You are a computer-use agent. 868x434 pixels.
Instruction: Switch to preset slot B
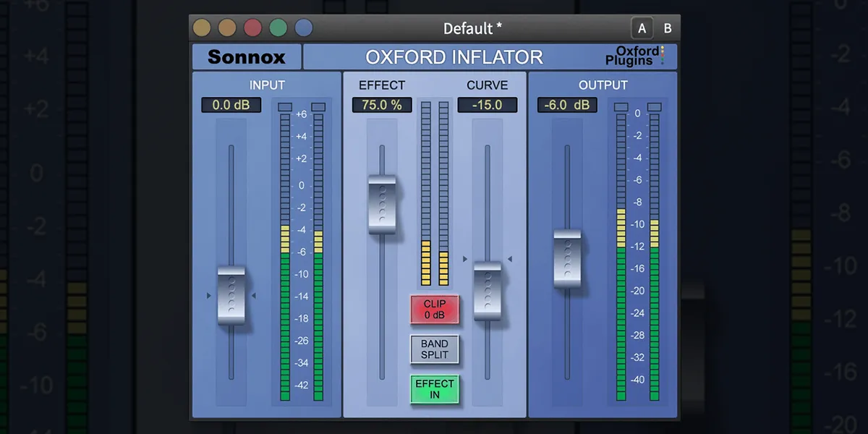[668, 27]
